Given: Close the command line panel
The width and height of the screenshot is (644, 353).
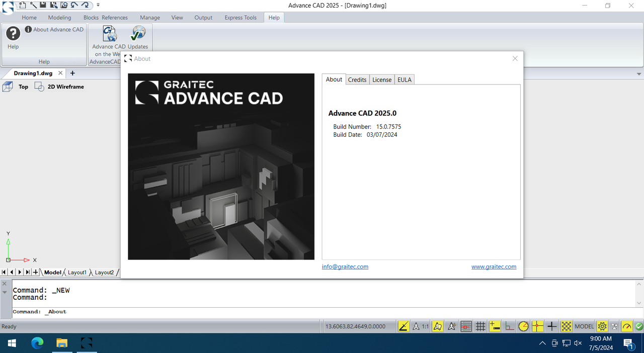Looking at the screenshot, I should tap(5, 284).
